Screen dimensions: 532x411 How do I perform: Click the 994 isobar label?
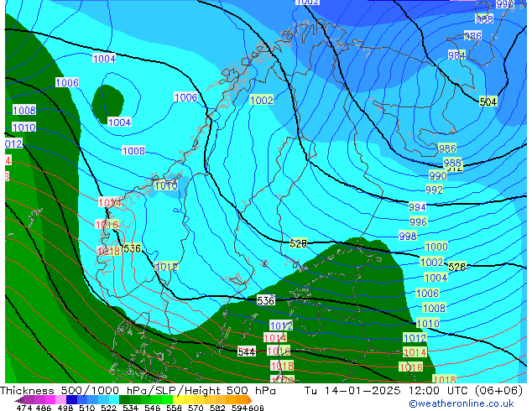click(417, 207)
